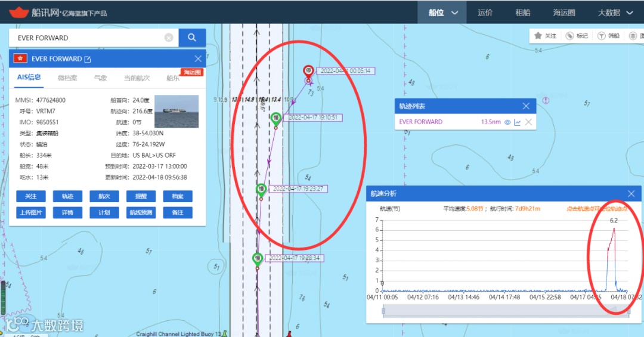Image resolution: width=644 pixels, height=337 pixels.
Task: Close the 轨迹列表 panel
Action: pos(526,106)
